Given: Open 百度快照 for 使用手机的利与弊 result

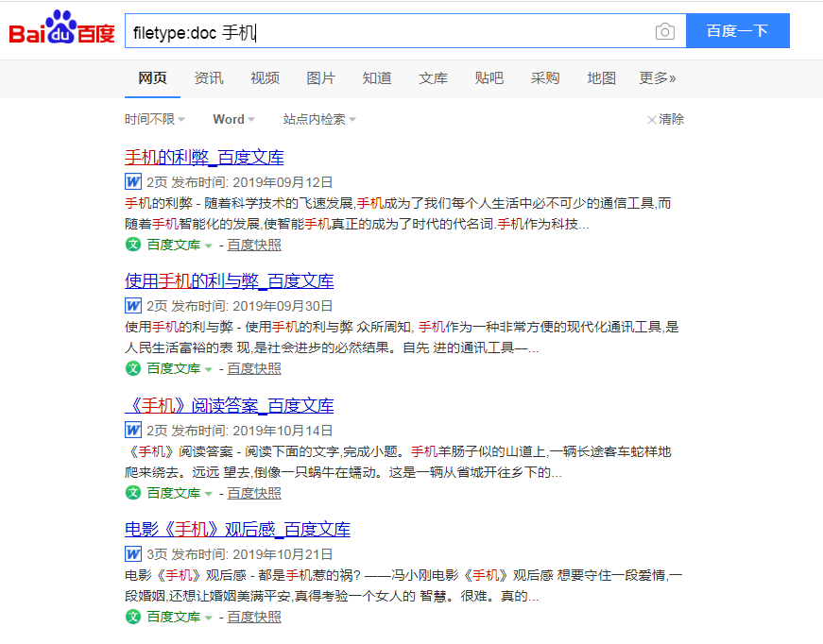Looking at the screenshot, I should click(254, 368).
